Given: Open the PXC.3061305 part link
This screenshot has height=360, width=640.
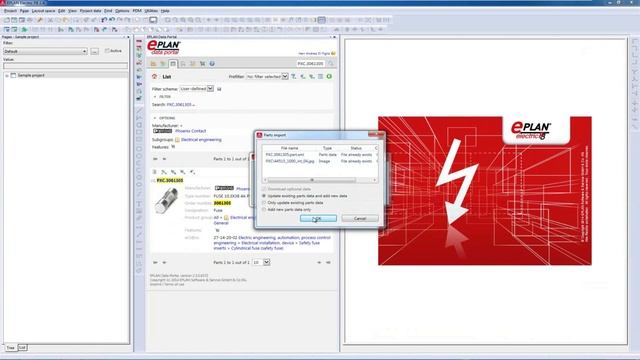Looking at the screenshot, I should point(170,180).
